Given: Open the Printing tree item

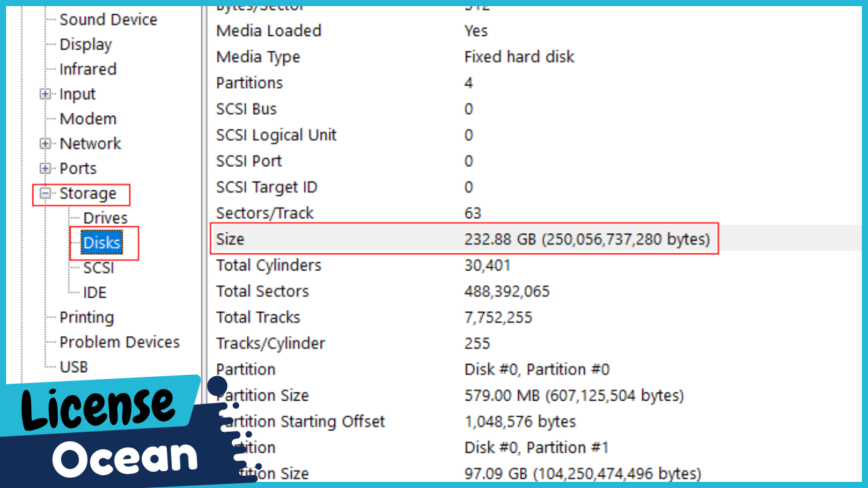Looking at the screenshot, I should (x=86, y=317).
